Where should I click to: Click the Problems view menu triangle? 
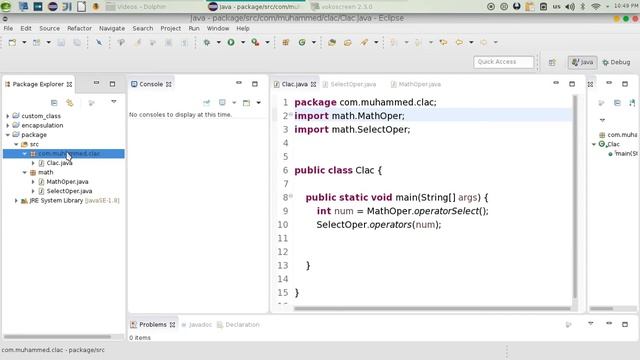coord(591,324)
